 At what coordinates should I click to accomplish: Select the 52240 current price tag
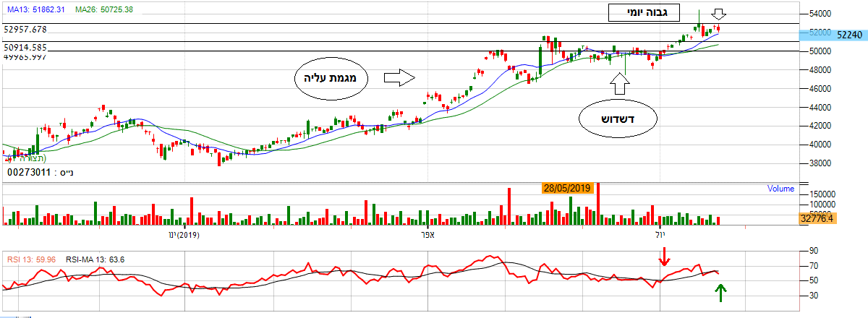[x=846, y=34]
